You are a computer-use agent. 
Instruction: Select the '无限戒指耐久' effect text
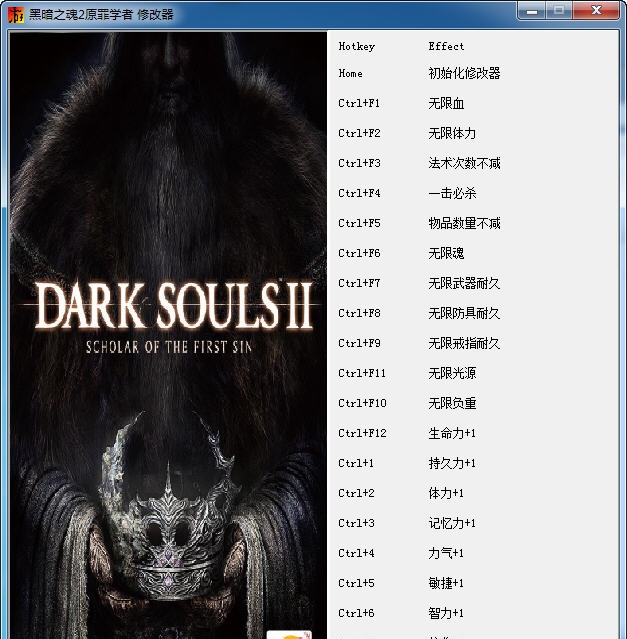coord(464,344)
